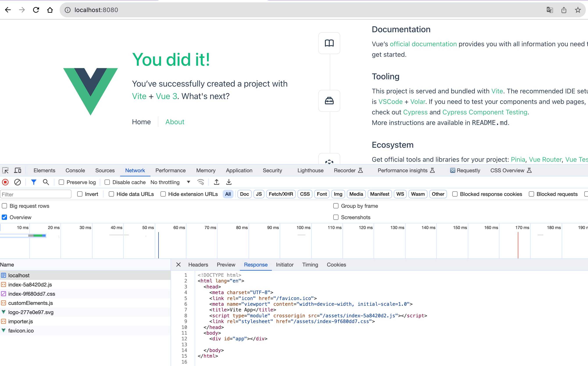
Task: Bookmark the page with the star icon
Action: [x=578, y=10]
